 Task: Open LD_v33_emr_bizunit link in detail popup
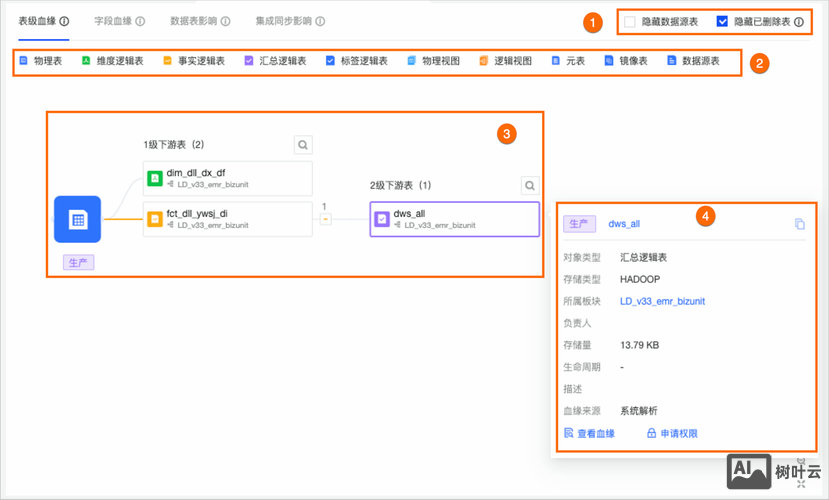click(x=662, y=301)
